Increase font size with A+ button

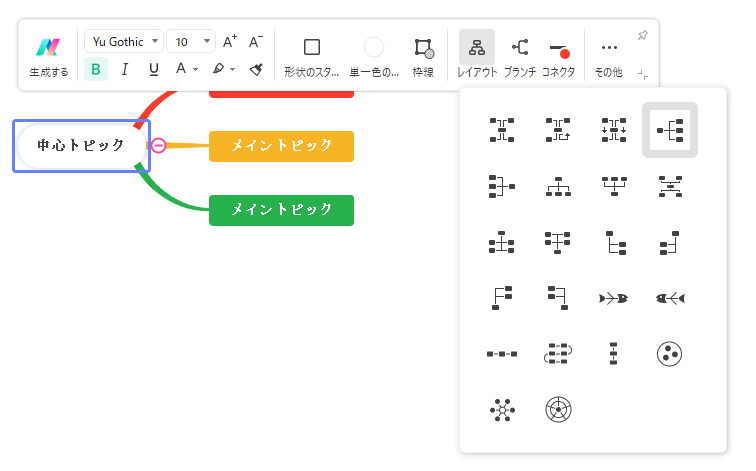(230, 41)
